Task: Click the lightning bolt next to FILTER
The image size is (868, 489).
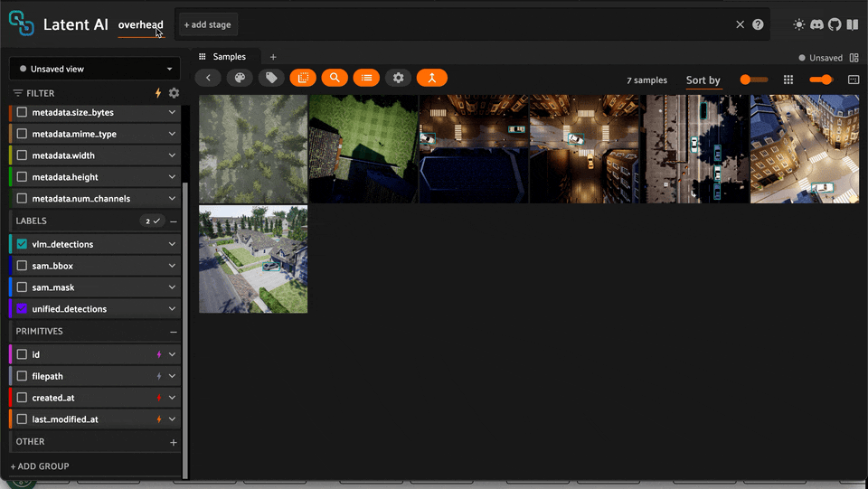Action: [158, 93]
